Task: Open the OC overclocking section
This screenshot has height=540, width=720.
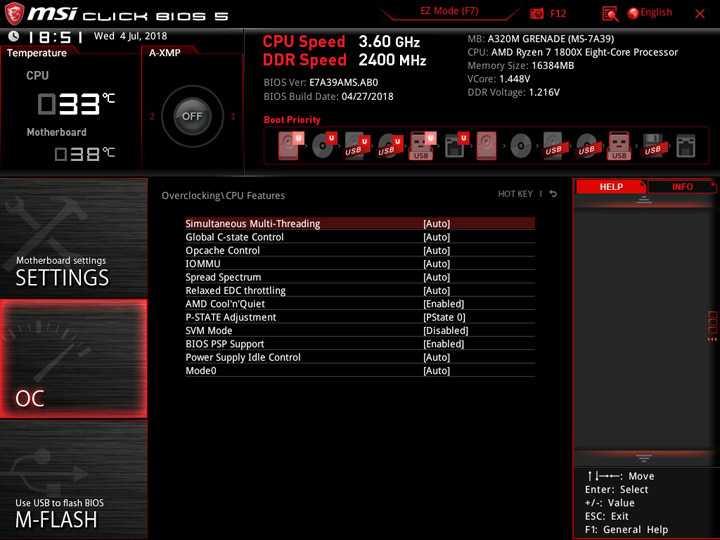Action: point(73,359)
